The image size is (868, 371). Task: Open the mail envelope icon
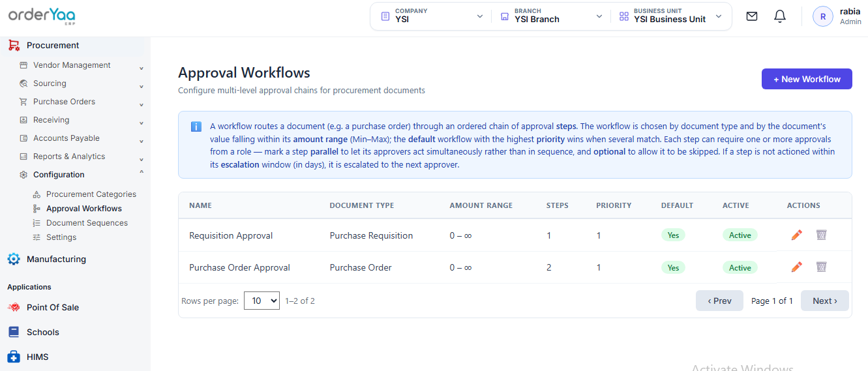[752, 16]
